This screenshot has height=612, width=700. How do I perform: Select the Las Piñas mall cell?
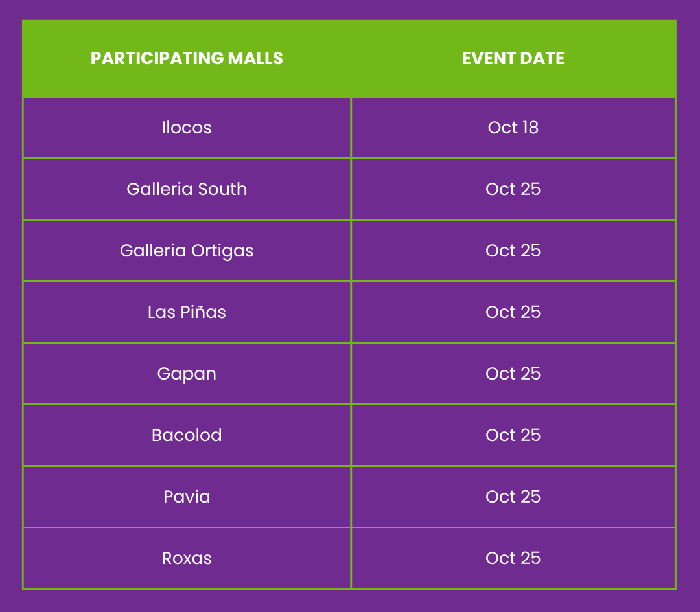pos(187,312)
